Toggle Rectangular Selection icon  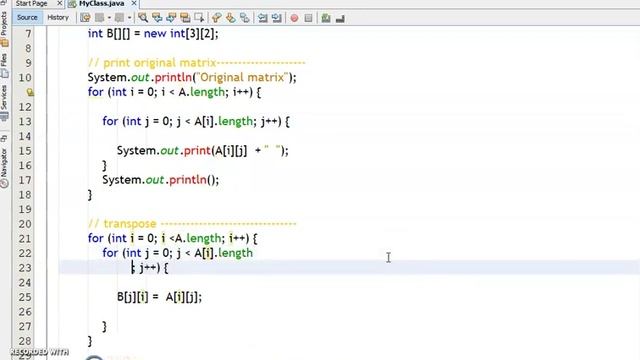(x=199, y=18)
